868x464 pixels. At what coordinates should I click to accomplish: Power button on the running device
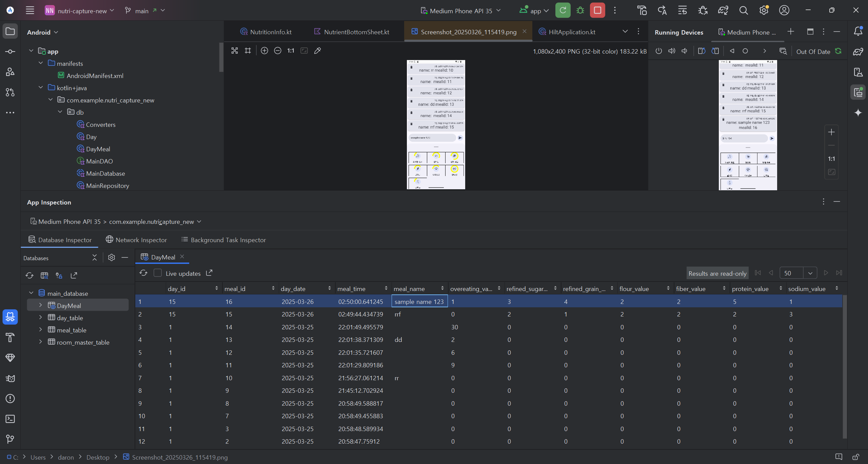click(658, 51)
